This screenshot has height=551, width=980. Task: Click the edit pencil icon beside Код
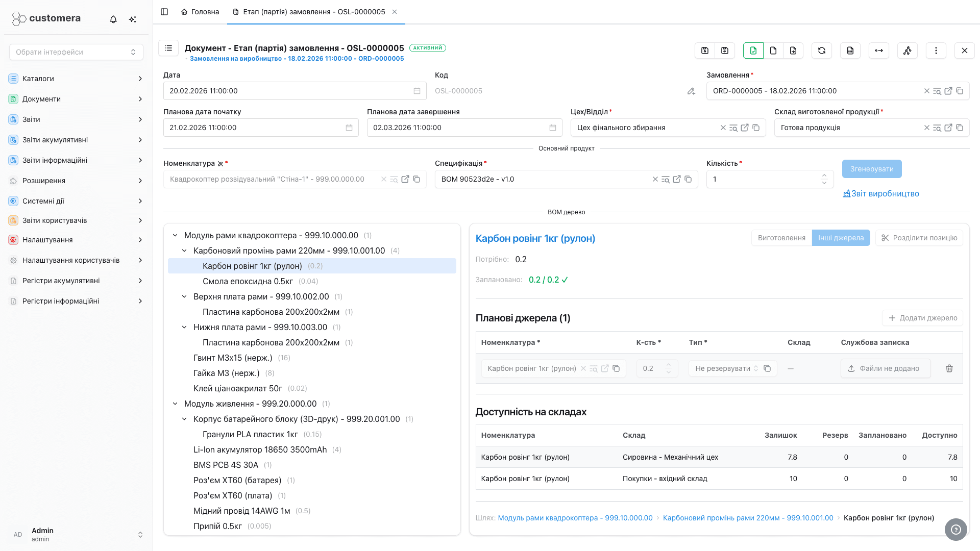tap(691, 91)
